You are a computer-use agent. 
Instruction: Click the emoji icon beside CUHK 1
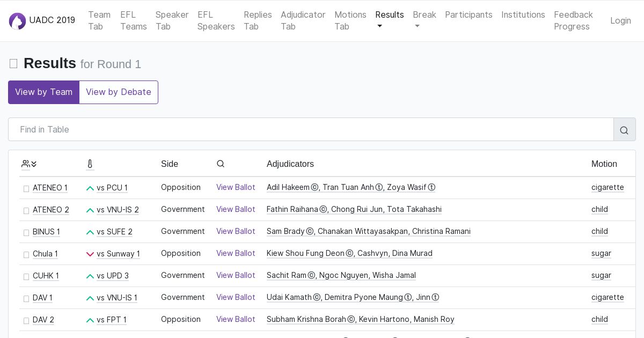coord(26,277)
